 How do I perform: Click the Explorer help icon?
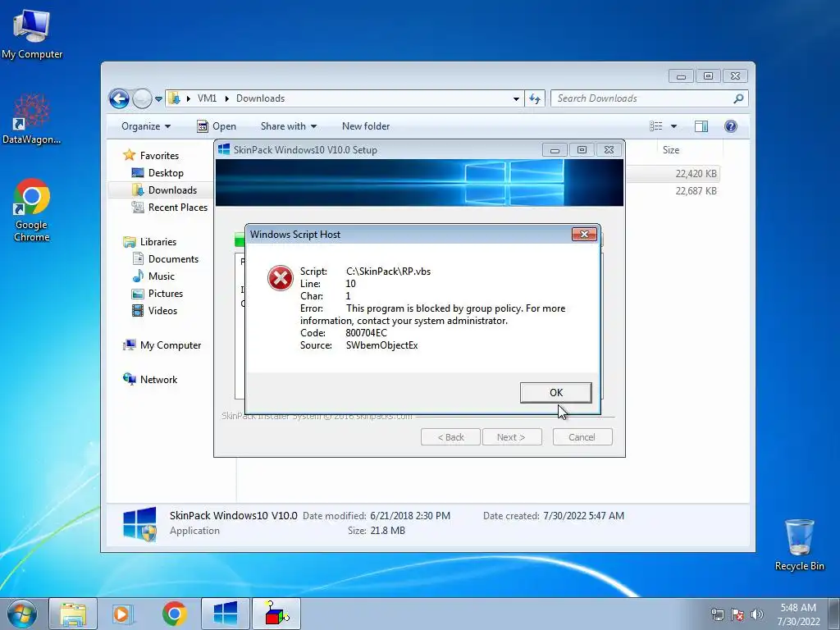731,126
